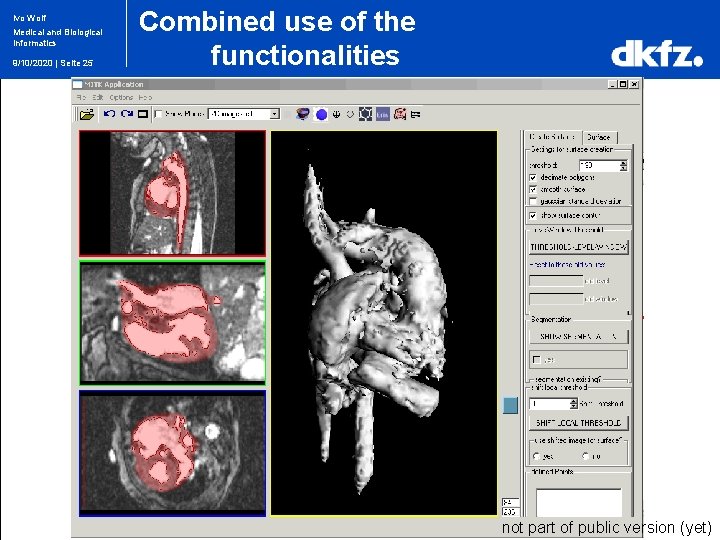Minimize the MITK Application window
720x540 pixels.
click(613, 84)
